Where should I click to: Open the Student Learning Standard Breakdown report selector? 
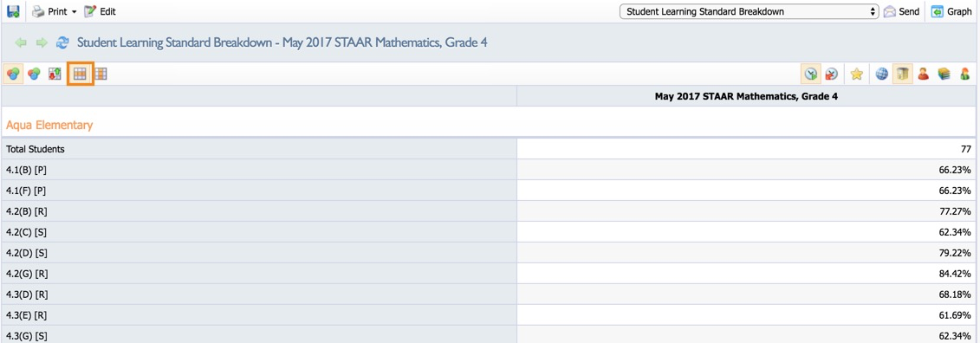tap(749, 11)
